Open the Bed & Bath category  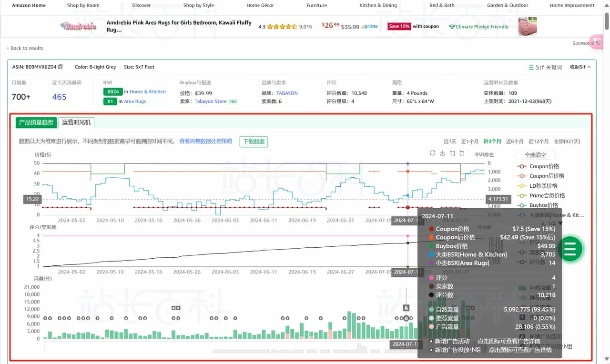point(442,6)
